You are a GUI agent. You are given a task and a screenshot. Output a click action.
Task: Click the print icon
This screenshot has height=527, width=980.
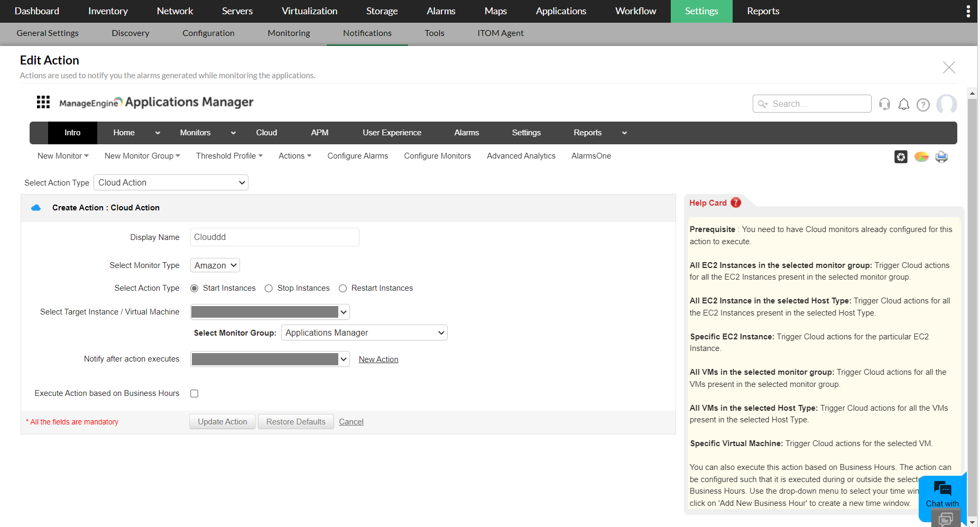[941, 156]
